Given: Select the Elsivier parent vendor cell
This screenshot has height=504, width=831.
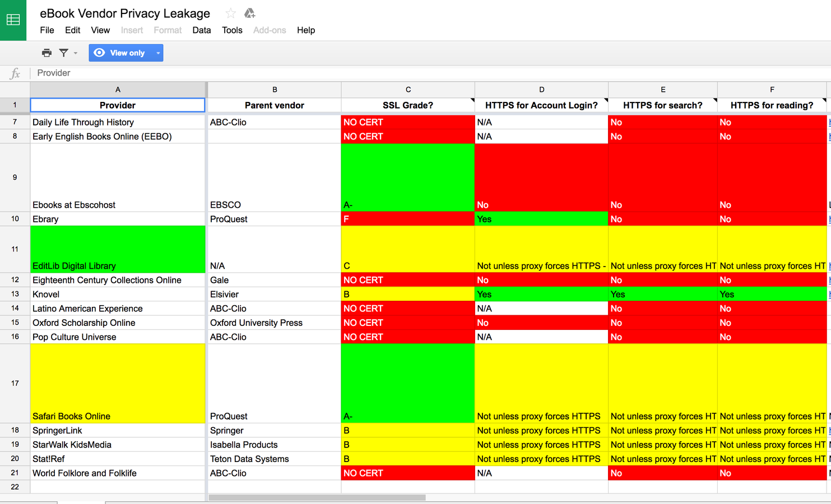Looking at the screenshot, I should [x=275, y=295].
